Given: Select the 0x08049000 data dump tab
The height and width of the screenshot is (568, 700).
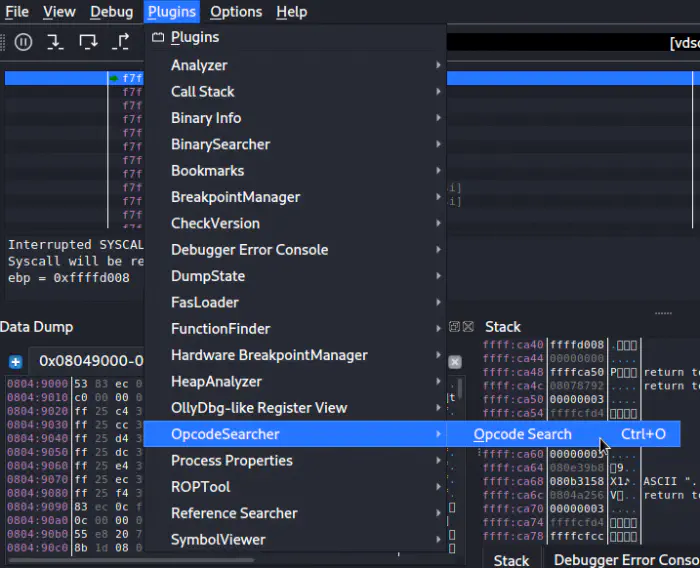Looking at the screenshot, I should tap(90, 361).
